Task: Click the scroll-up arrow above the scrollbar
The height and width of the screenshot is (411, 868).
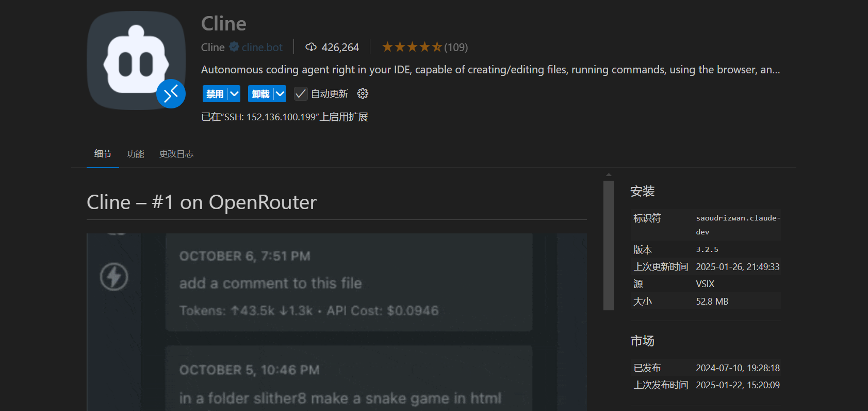Action: (x=609, y=175)
